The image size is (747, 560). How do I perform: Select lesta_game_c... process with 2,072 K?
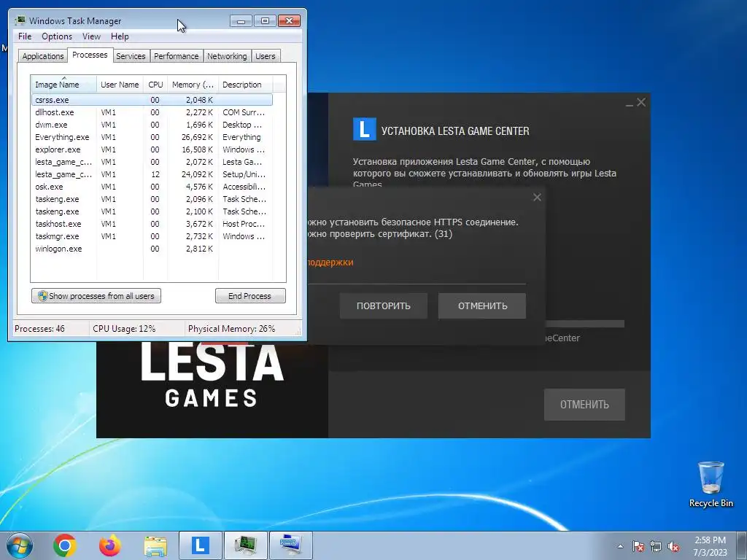coord(152,162)
